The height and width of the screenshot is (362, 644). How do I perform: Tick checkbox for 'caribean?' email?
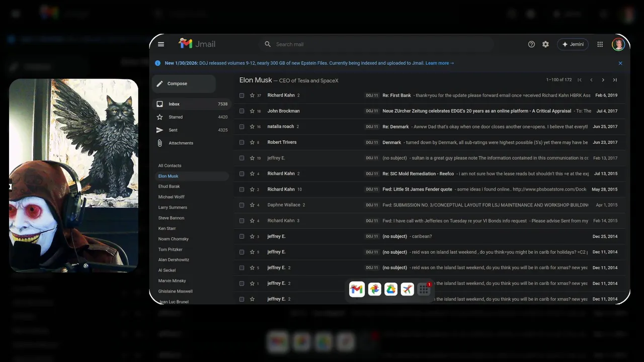tap(242, 236)
